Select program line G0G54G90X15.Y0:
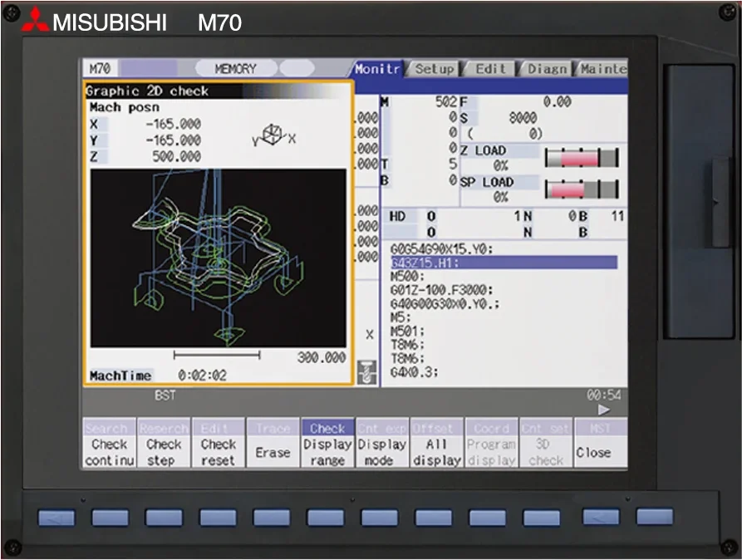 pos(441,249)
